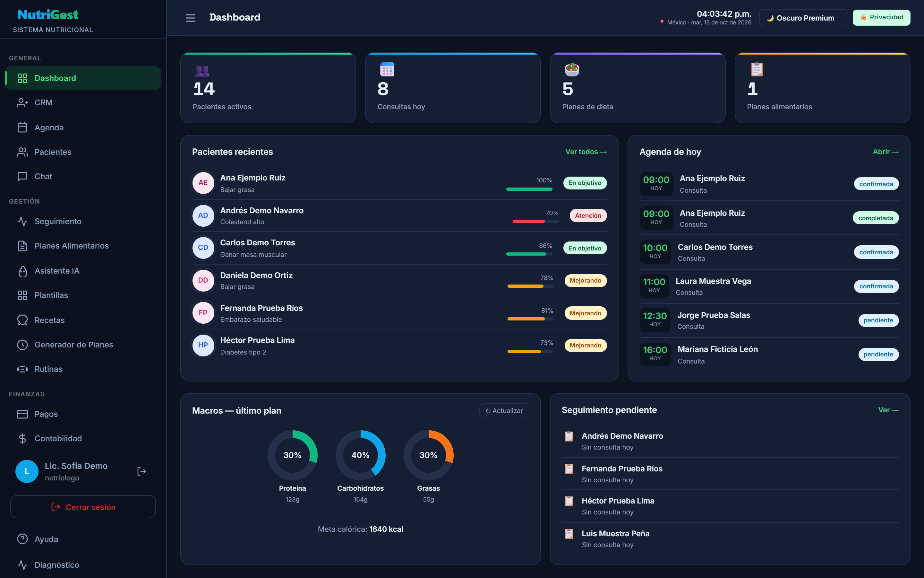Viewport: 924px width, 578px height.
Task: Click the Ayuda question mark icon
Action: tap(22, 539)
